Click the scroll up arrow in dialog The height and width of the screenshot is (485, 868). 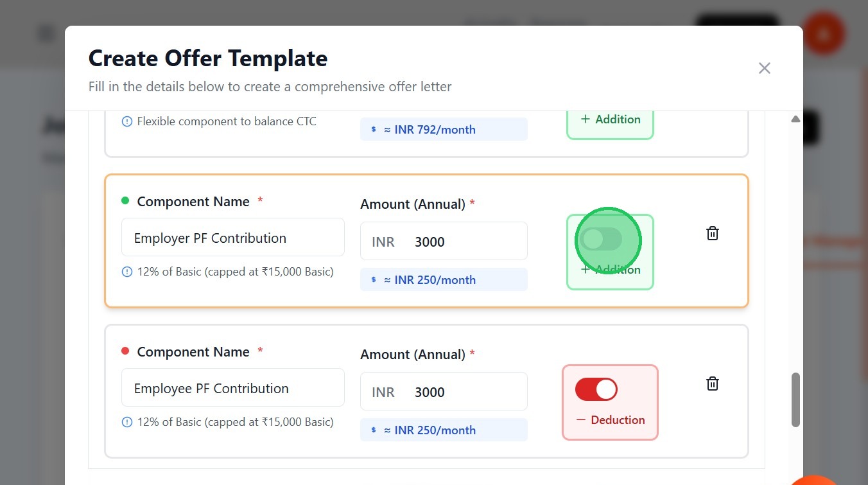795,119
